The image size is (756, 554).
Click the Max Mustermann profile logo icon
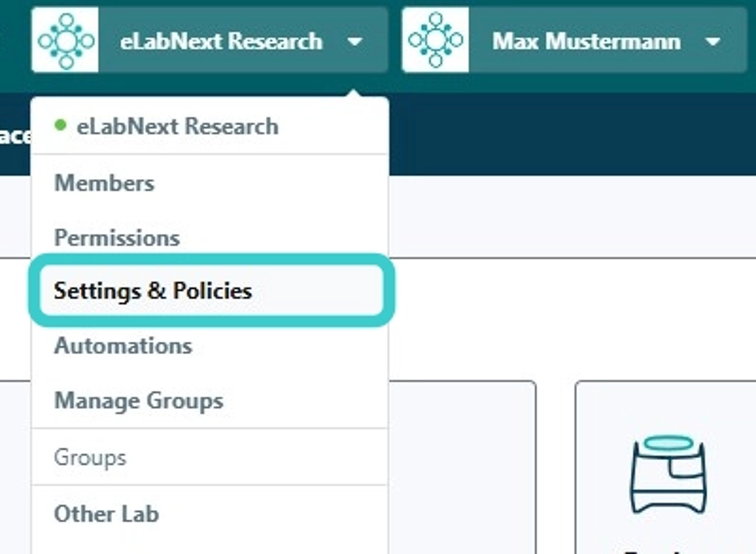[435, 41]
